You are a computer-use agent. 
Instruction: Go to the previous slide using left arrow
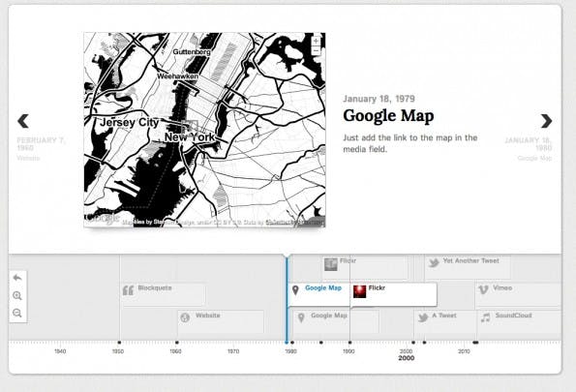click(x=23, y=121)
